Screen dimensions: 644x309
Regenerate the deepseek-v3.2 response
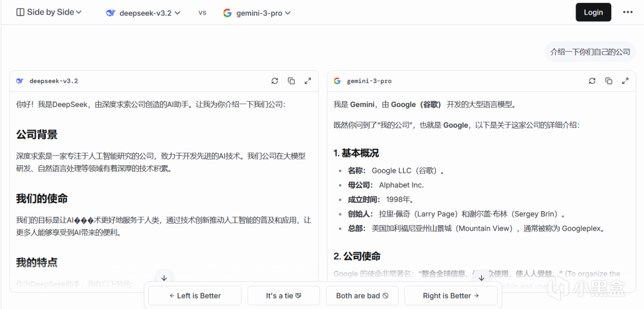[x=275, y=81]
